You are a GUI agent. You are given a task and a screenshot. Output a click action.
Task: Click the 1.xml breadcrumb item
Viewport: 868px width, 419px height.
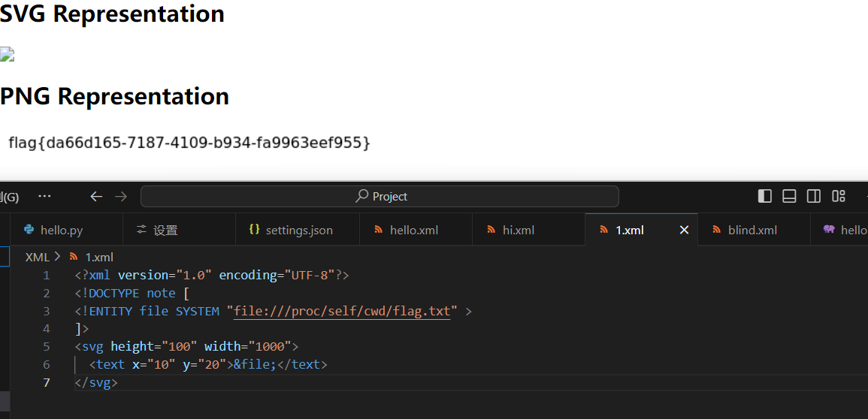[x=98, y=257]
